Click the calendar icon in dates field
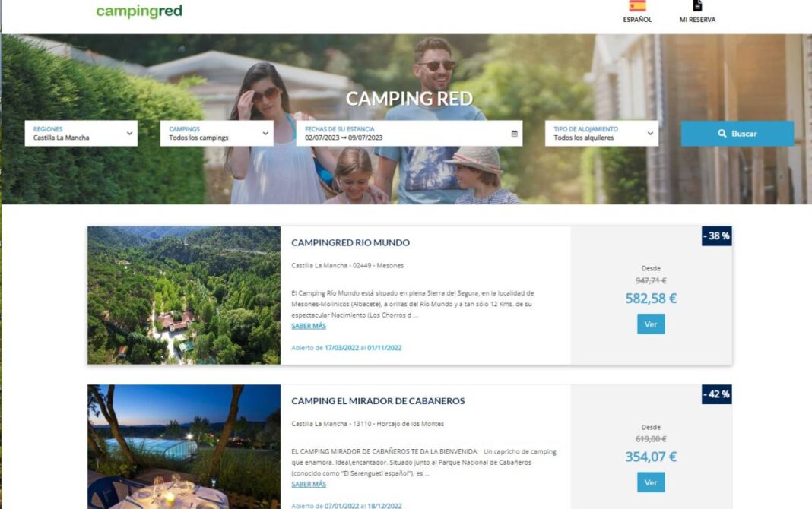Image resolution: width=812 pixels, height=509 pixels. (x=514, y=134)
